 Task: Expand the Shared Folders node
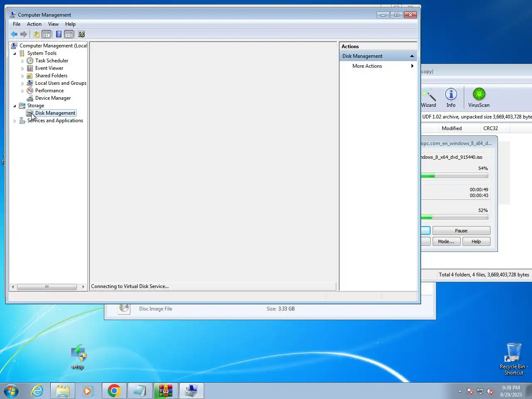coord(22,76)
